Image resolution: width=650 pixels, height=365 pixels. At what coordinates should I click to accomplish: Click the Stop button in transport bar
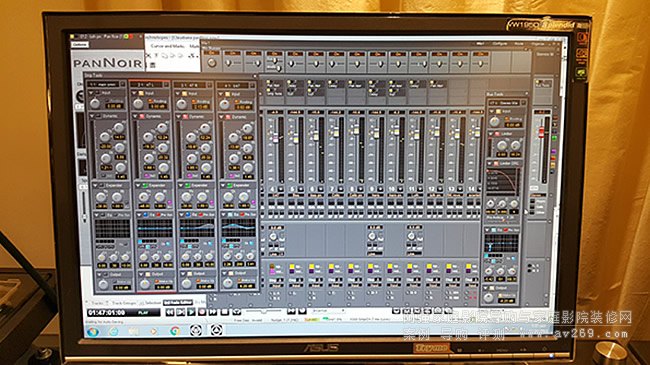[x=224, y=311]
